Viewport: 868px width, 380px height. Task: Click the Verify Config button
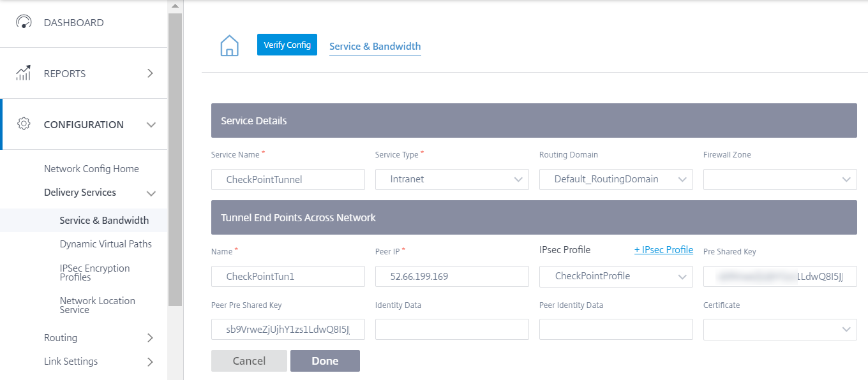[x=287, y=45]
